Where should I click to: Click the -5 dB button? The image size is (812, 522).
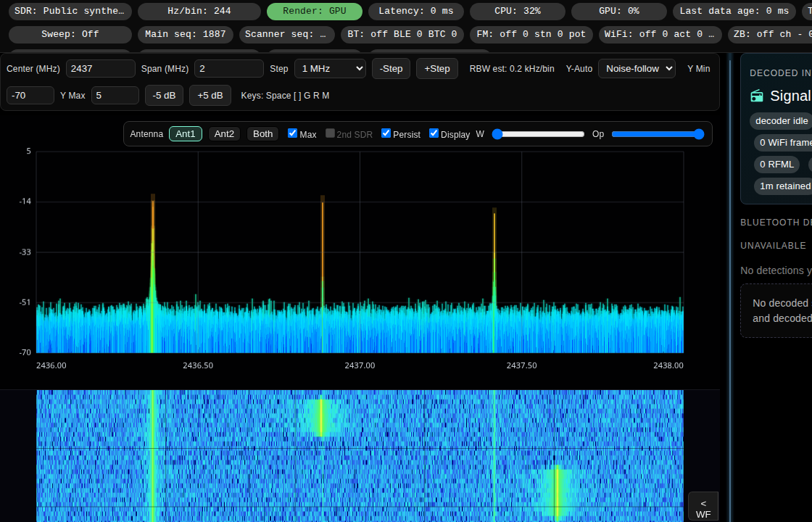pos(164,95)
